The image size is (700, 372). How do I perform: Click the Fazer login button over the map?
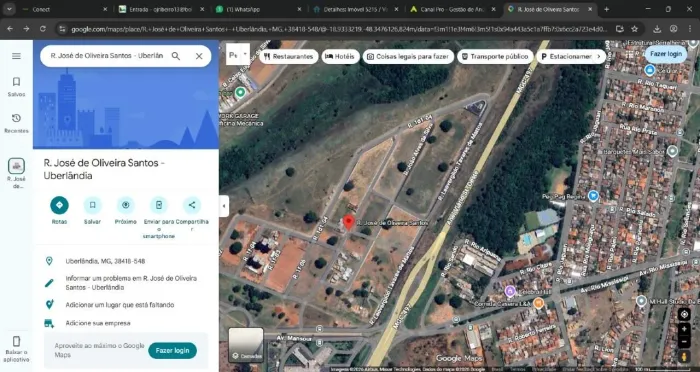666,54
